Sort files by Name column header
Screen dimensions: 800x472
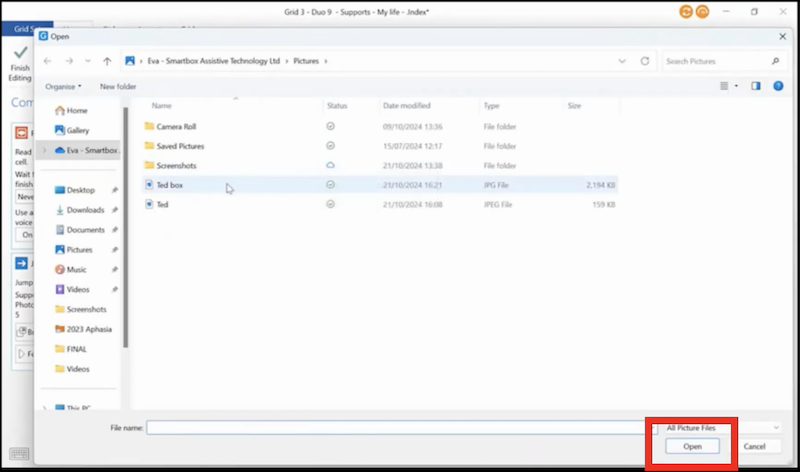coord(162,105)
